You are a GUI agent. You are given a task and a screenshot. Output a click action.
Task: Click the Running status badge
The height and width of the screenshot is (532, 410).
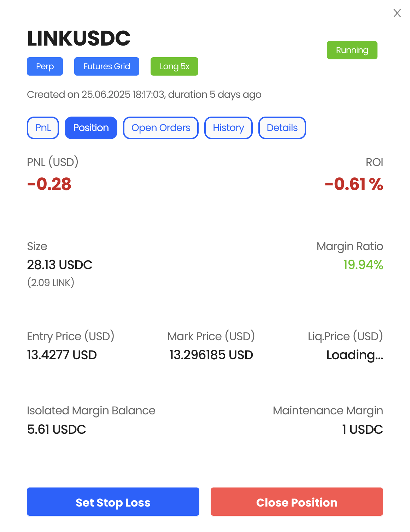click(x=352, y=50)
